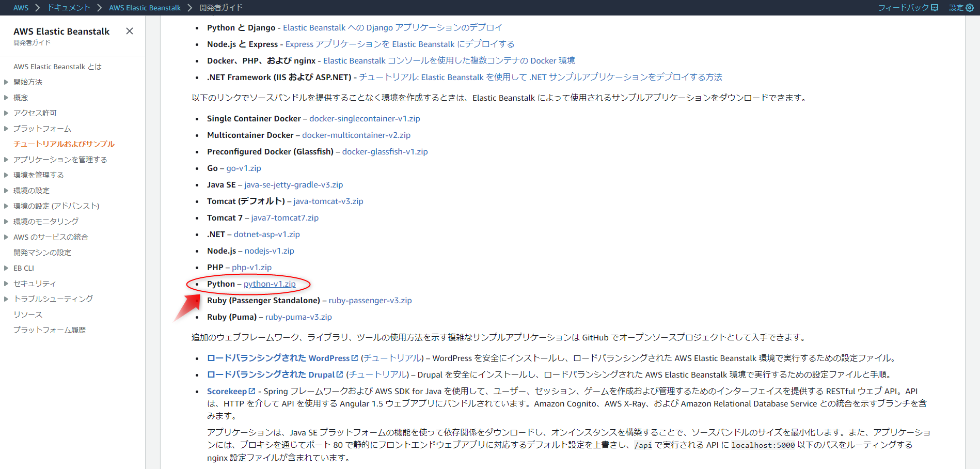The width and height of the screenshot is (980, 469).
Task: Download java7-tomcat7.zip sample
Action: pyautogui.click(x=284, y=218)
